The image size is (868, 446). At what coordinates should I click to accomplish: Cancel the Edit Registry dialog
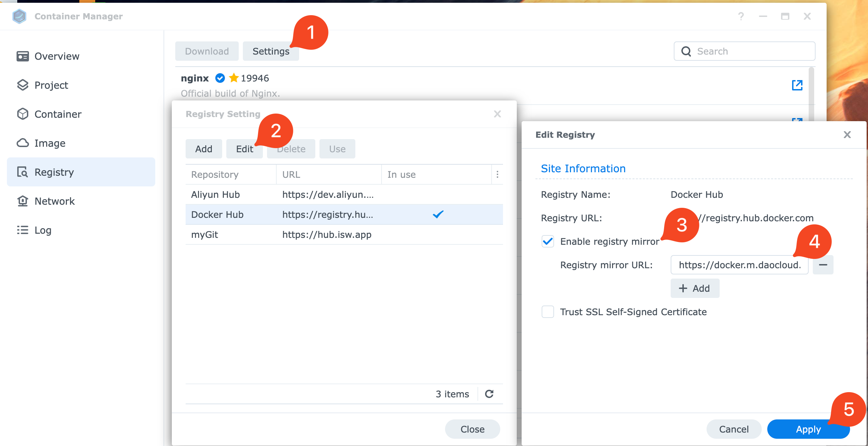point(734,429)
